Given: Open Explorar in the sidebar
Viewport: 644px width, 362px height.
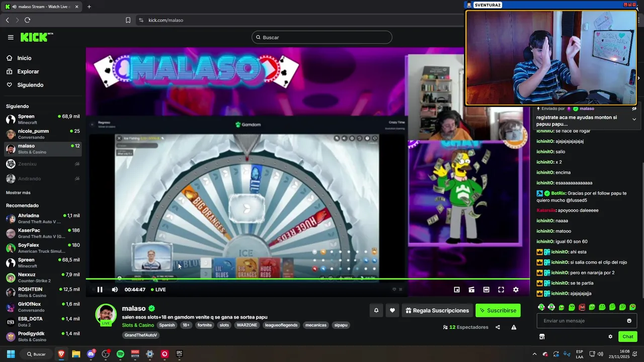Looking at the screenshot, I should [28, 71].
